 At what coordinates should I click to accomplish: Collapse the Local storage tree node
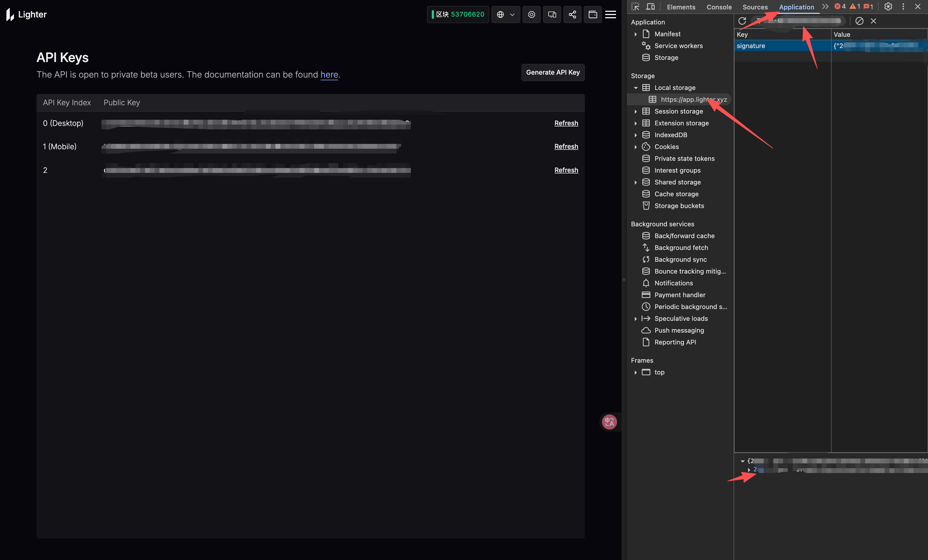pos(636,88)
